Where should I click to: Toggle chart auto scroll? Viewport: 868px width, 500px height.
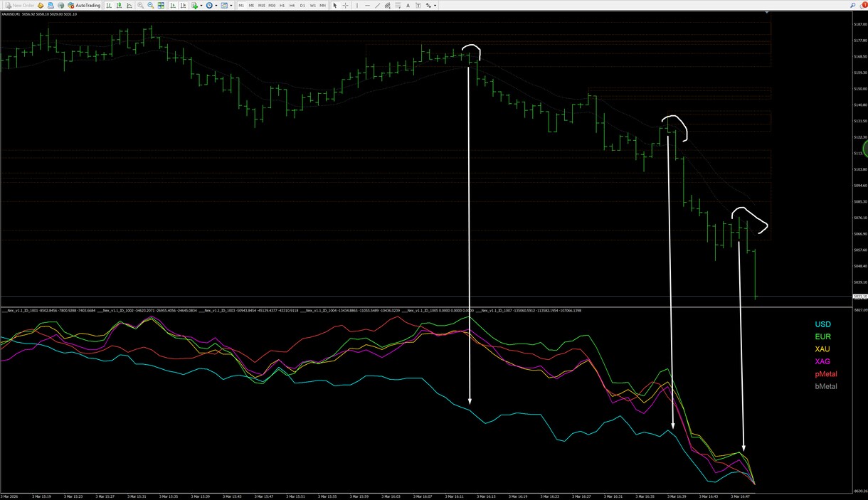tap(173, 5)
